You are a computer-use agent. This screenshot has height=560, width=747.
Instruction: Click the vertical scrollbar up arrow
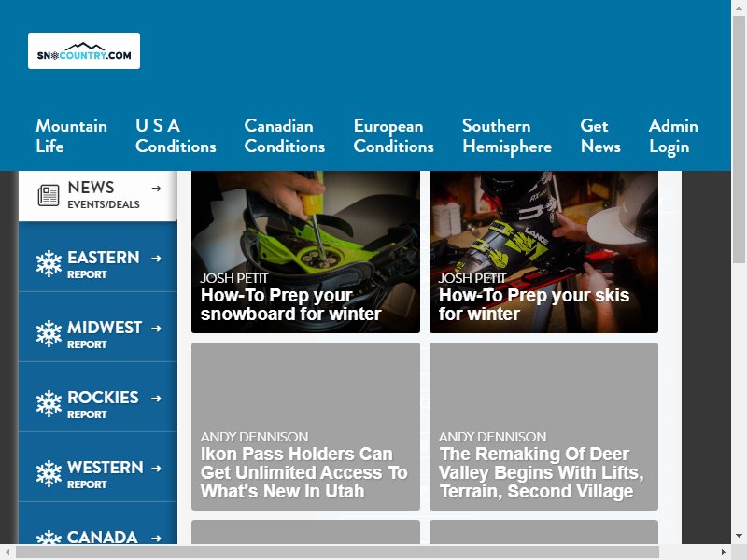pos(739,7)
